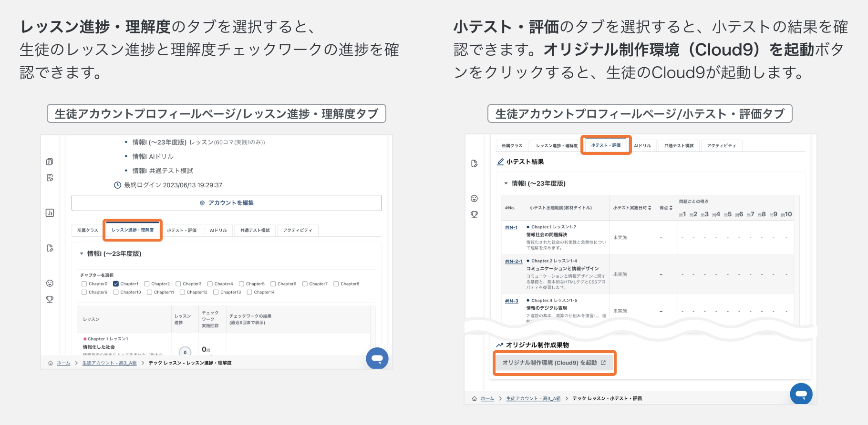Click the gear icon in アカウントを編集 button
Viewport: 868px width, 425px height.
pyautogui.click(x=202, y=203)
